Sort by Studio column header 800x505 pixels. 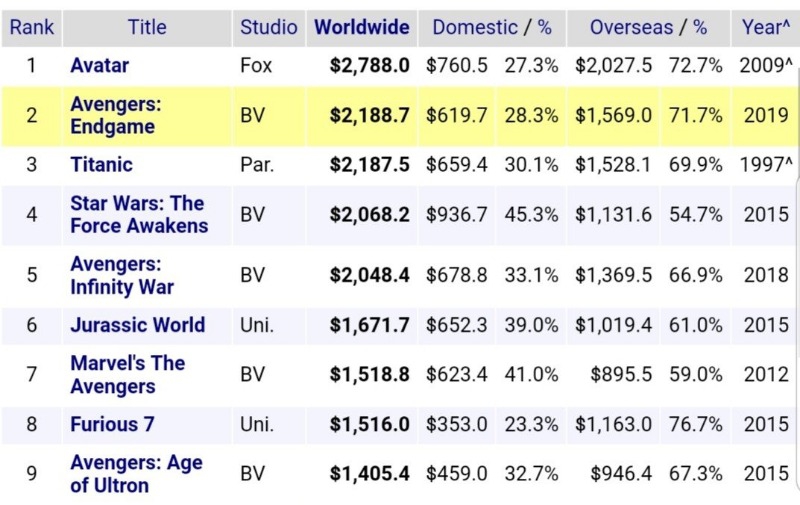click(x=269, y=27)
